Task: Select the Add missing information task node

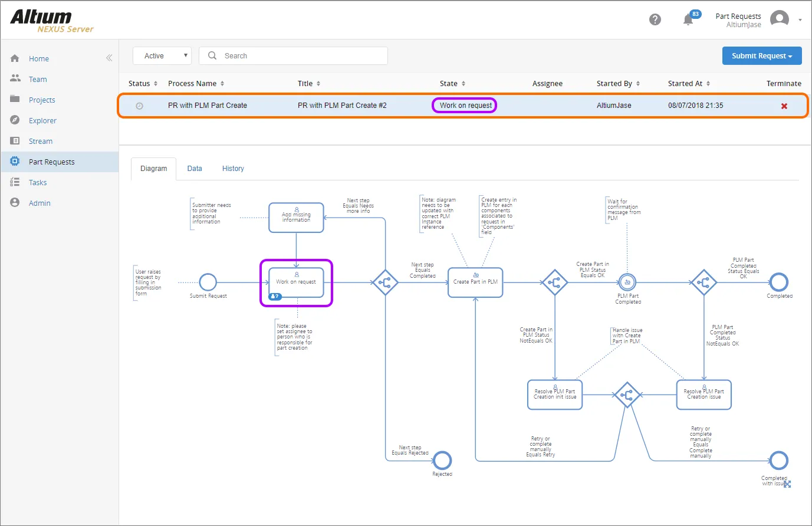Action: 296,218
